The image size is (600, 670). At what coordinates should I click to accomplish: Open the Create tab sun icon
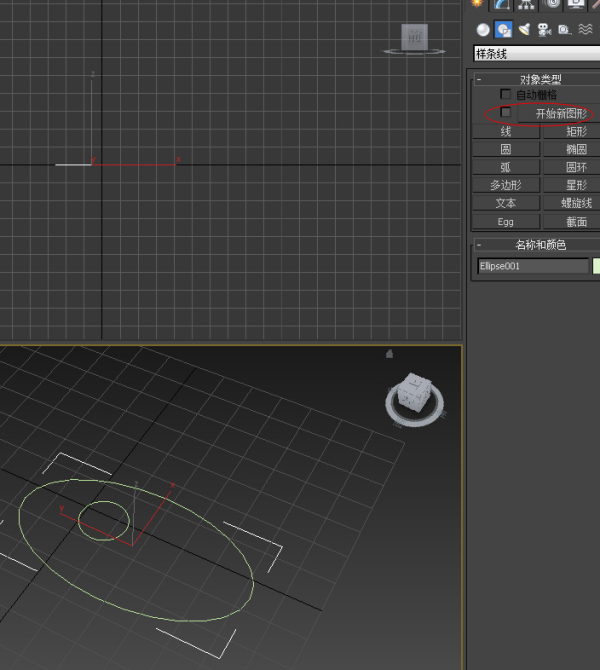(477, 3)
